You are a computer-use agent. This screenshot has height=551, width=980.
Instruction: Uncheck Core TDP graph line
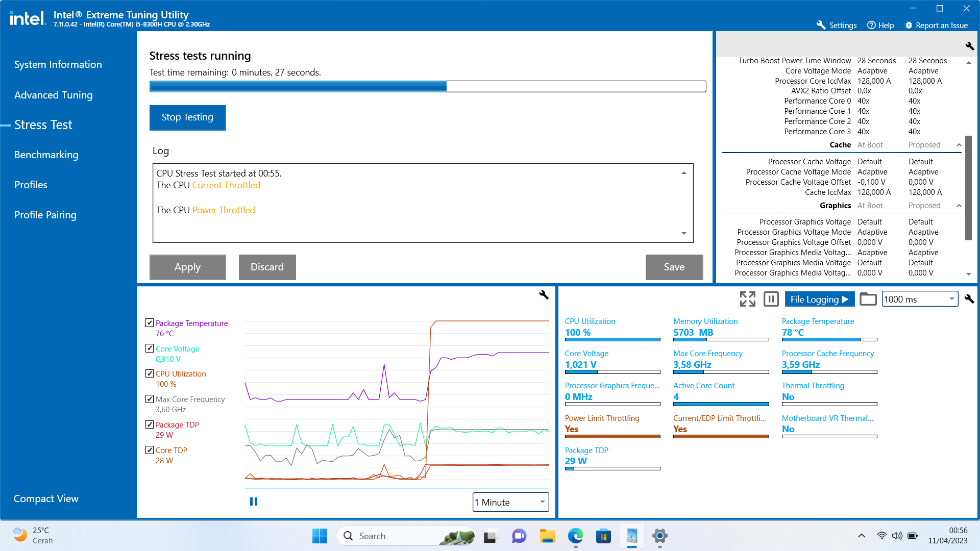coord(150,450)
